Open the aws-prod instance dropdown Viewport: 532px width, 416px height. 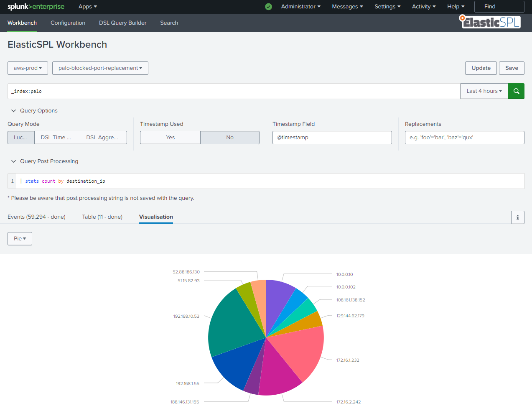click(x=28, y=68)
